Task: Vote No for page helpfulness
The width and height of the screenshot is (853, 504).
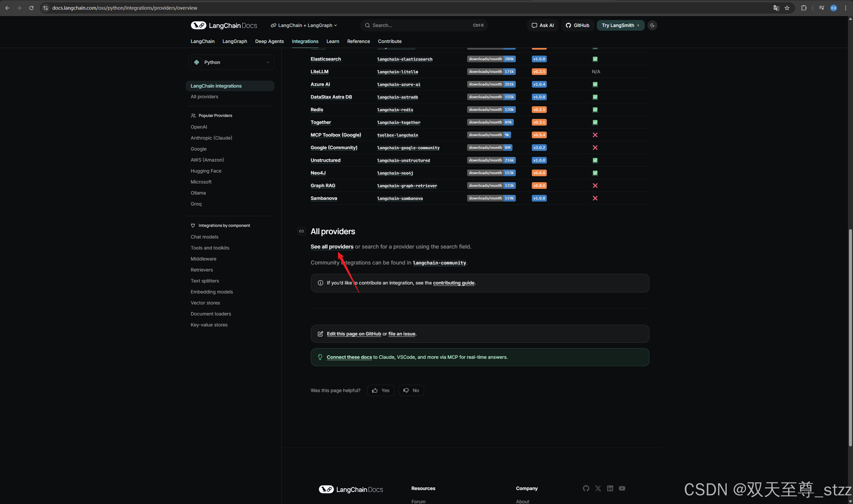Action: tap(411, 390)
